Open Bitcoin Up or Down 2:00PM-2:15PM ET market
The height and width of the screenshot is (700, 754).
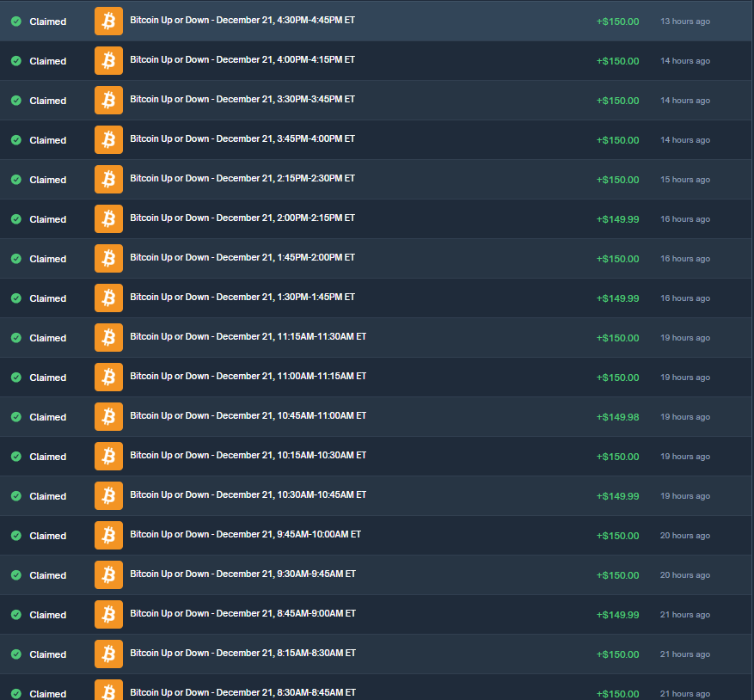click(242, 218)
